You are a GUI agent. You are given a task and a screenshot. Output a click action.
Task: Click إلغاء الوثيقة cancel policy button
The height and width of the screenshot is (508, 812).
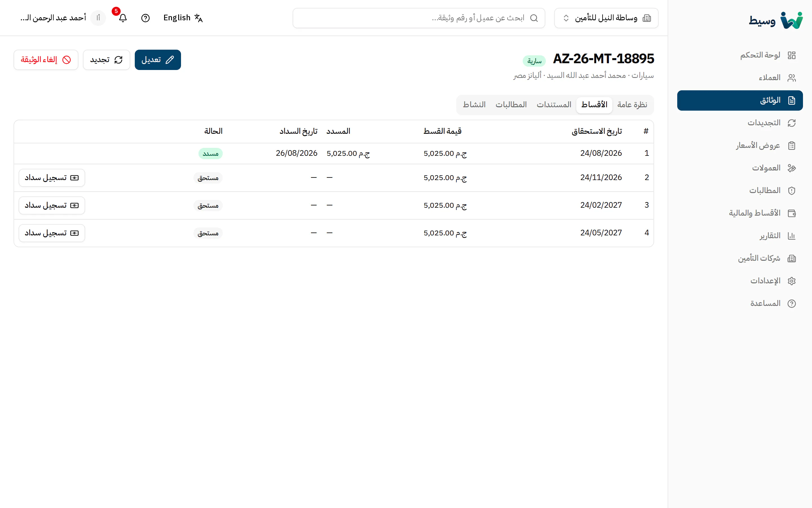click(46, 60)
